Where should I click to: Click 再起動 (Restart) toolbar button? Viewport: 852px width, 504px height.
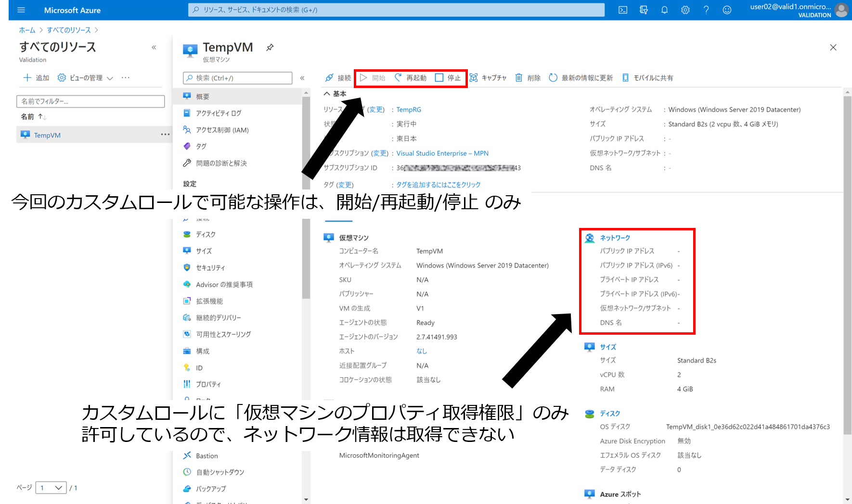coord(411,78)
